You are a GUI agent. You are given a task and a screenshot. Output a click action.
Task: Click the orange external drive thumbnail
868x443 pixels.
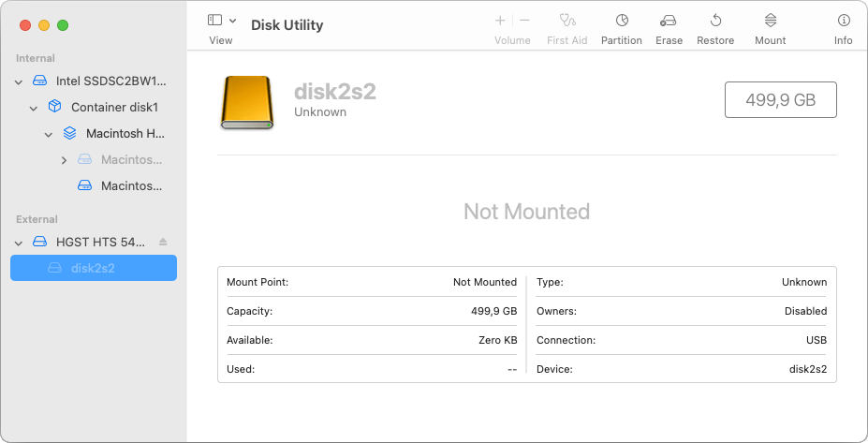[x=247, y=103]
